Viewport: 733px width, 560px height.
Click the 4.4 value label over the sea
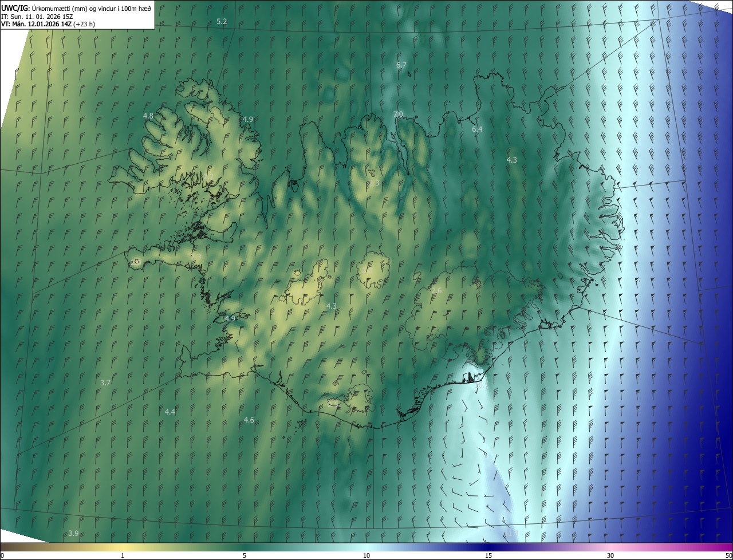(x=170, y=412)
